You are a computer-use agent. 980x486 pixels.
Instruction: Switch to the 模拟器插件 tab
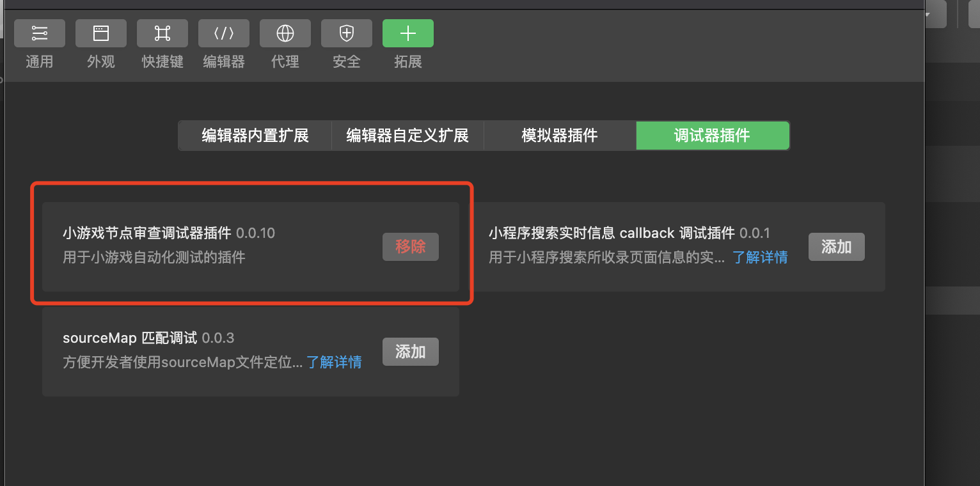(560, 136)
